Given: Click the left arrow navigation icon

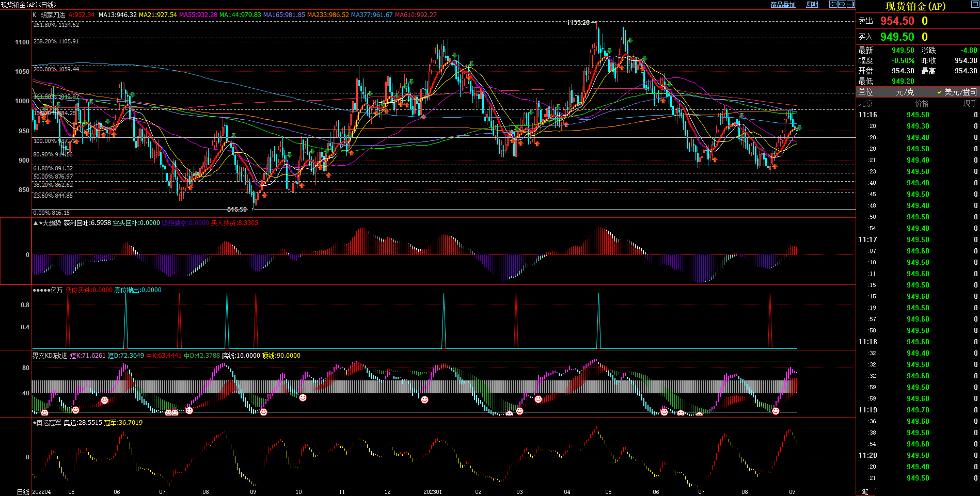Looking at the screenshot, I should pyautogui.click(x=833, y=4).
